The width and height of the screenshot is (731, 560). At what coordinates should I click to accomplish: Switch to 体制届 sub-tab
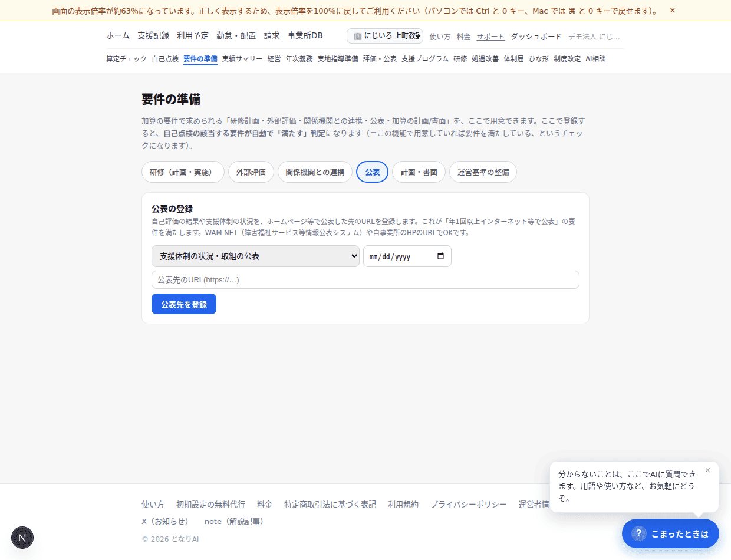[513, 59]
